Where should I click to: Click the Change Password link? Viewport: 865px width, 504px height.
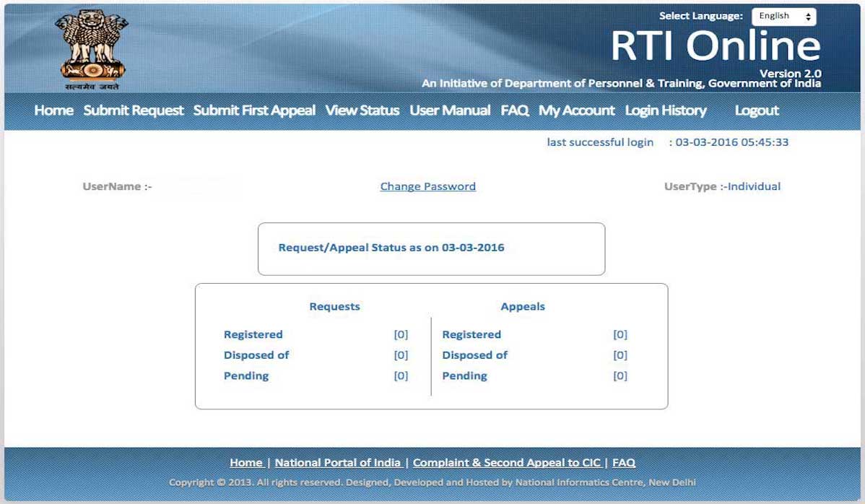[x=427, y=186]
